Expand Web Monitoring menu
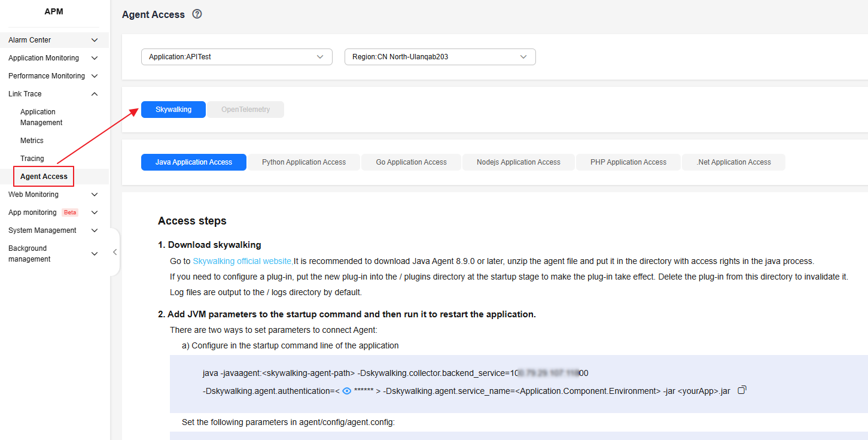The image size is (868, 440). [55, 195]
